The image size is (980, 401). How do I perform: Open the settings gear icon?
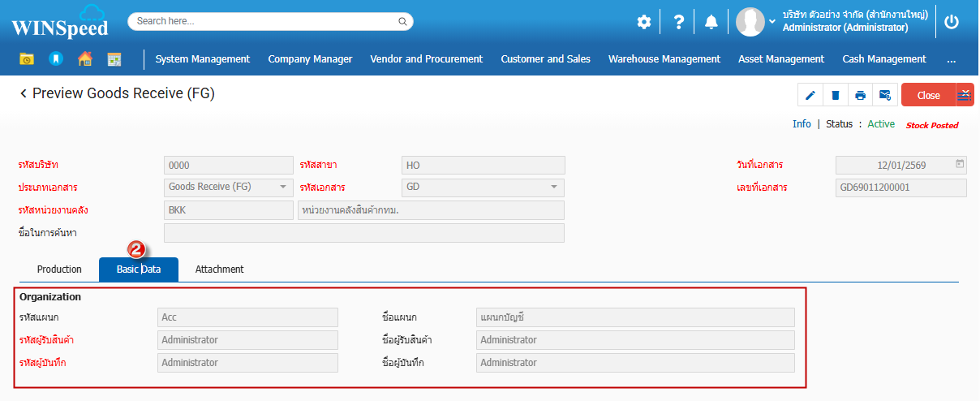[643, 22]
